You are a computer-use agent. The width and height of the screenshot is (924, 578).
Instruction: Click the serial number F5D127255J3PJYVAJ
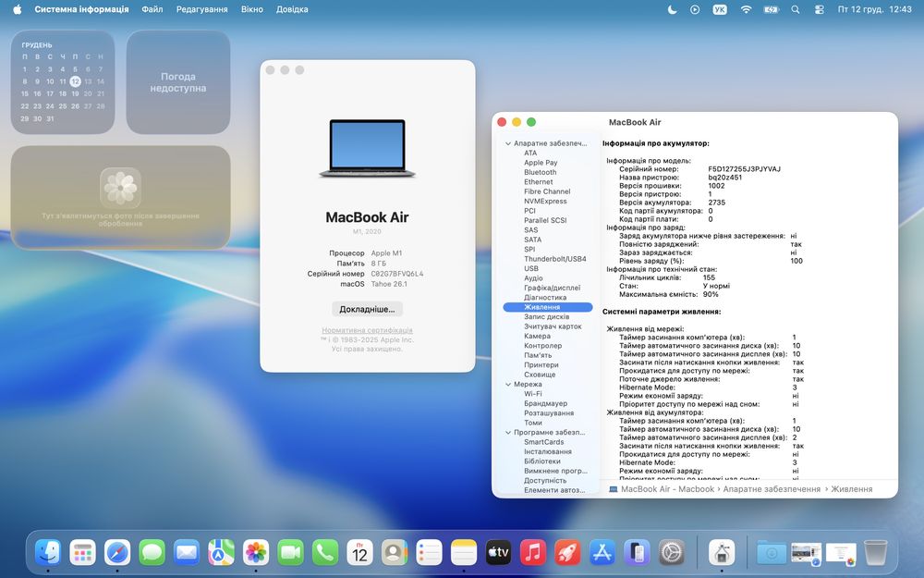(744, 169)
